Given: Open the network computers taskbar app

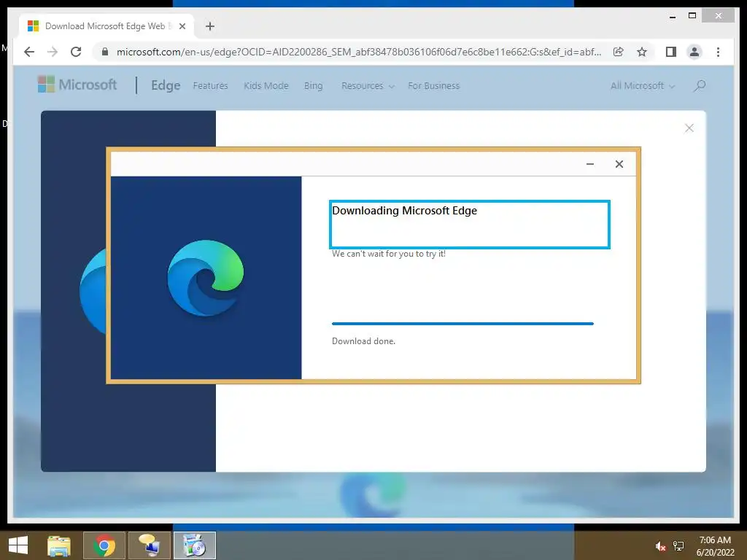Looking at the screenshot, I should coord(149,545).
